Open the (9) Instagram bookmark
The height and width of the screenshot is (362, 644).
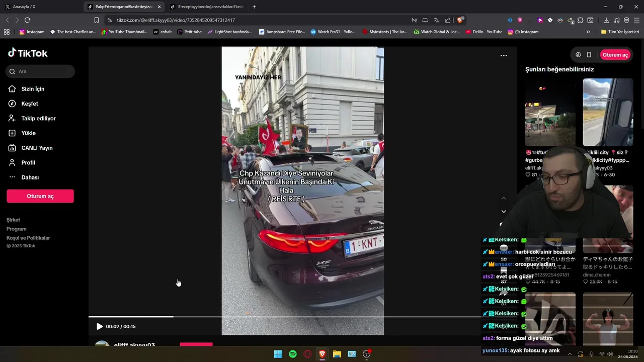(x=523, y=32)
